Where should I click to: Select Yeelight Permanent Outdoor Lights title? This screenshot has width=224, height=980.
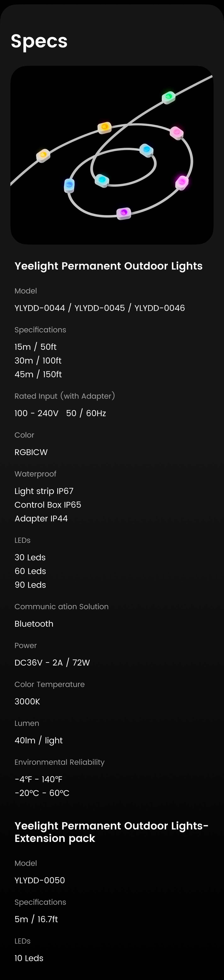109,266
